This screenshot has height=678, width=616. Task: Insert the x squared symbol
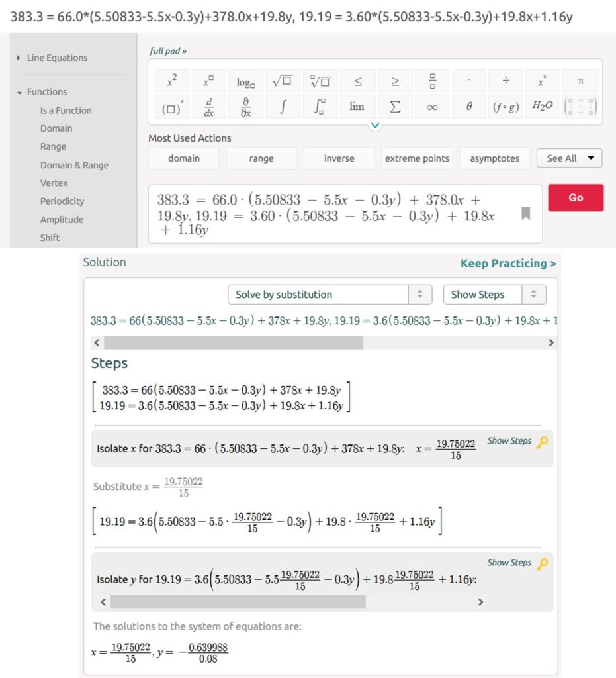click(x=171, y=81)
